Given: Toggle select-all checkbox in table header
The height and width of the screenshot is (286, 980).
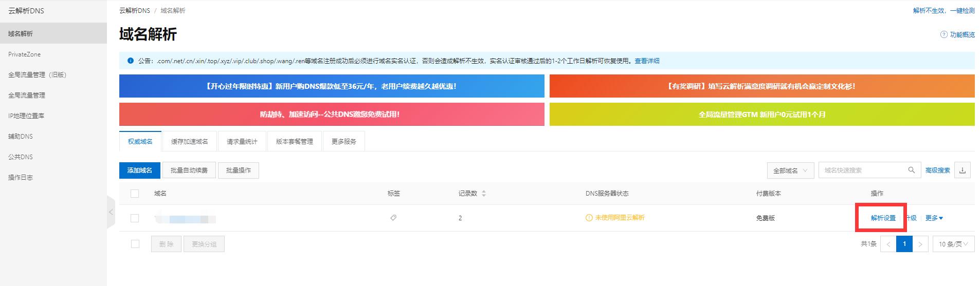Looking at the screenshot, I should [135, 194].
